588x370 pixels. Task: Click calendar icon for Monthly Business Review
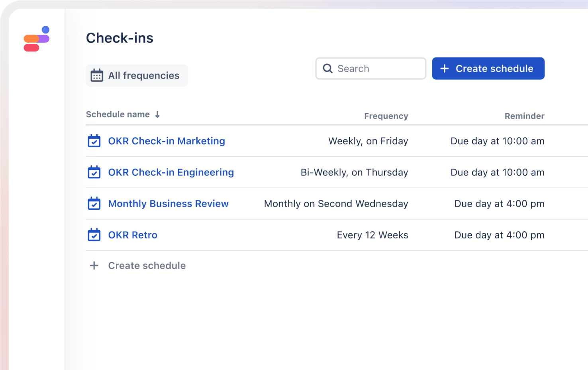(x=94, y=203)
